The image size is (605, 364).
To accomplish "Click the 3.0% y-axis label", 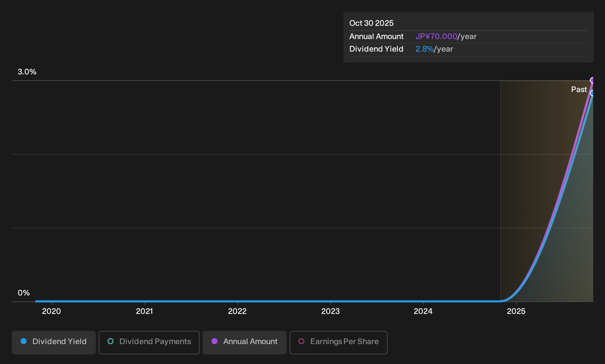I will pos(27,72).
